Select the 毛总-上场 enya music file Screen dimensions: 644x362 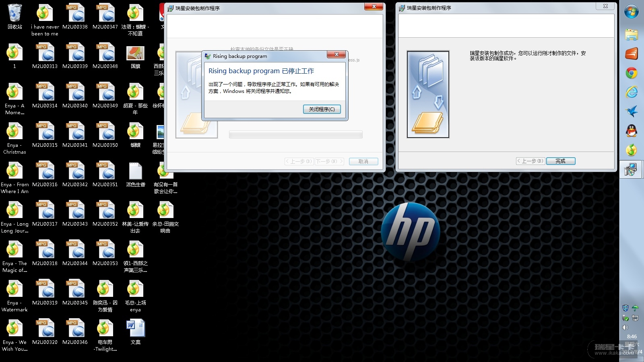coord(135,296)
